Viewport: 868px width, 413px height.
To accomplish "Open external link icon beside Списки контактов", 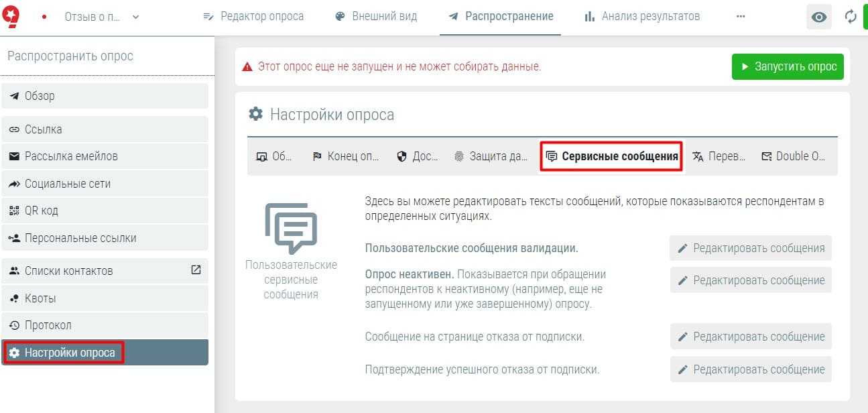I will [x=196, y=270].
